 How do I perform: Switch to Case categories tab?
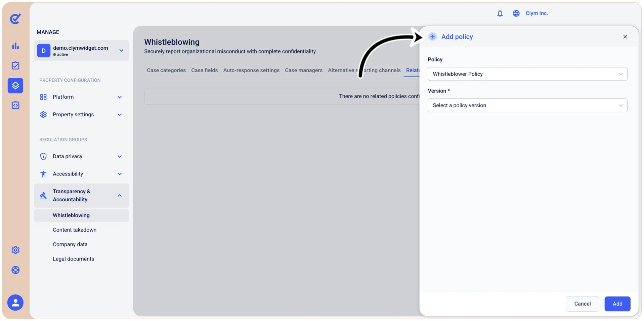166,70
